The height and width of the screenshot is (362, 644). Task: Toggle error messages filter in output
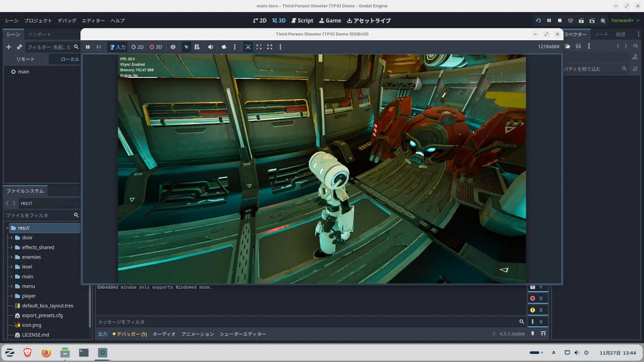tap(537, 298)
